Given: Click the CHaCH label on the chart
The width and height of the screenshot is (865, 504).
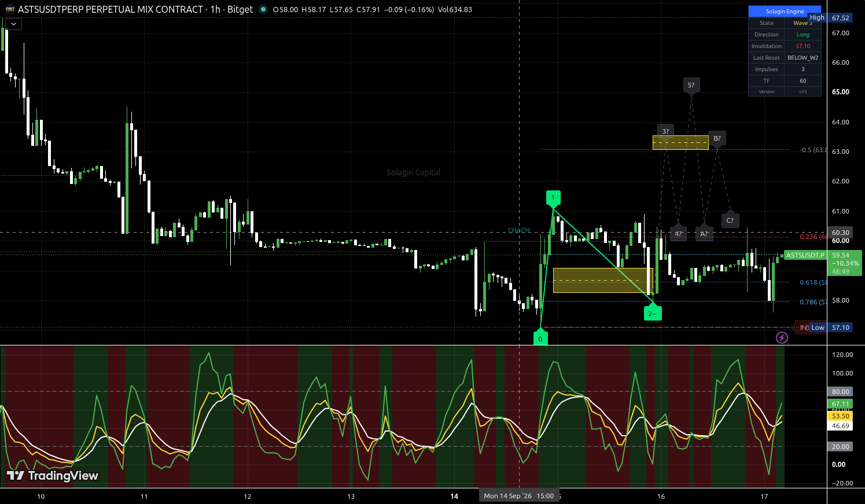Looking at the screenshot, I should pyautogui.click(x=519, y=230).
